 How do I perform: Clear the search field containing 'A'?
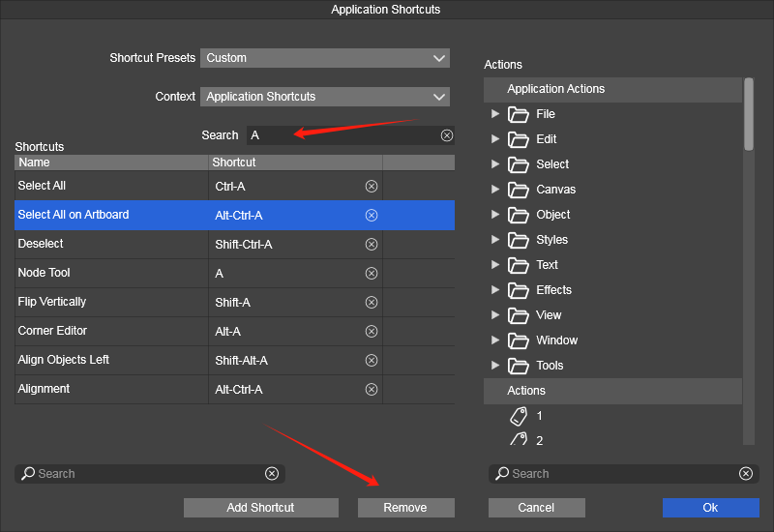447,135
